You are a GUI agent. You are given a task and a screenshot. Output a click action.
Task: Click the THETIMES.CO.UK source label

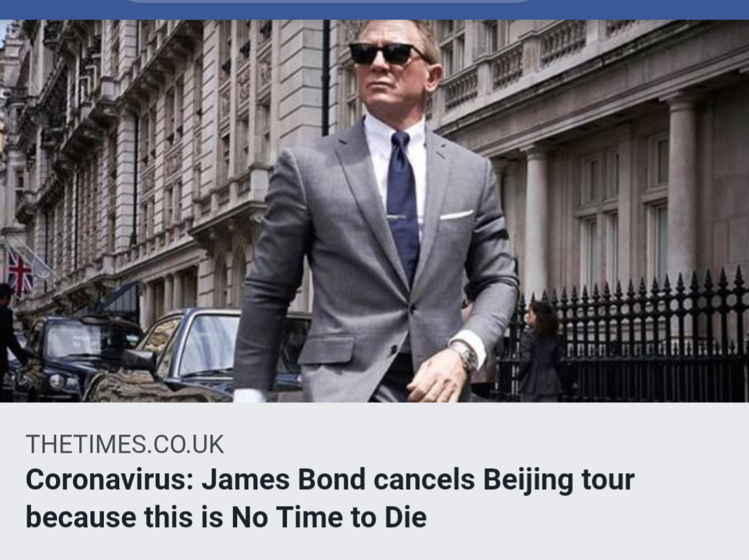(x=125, y=444)
